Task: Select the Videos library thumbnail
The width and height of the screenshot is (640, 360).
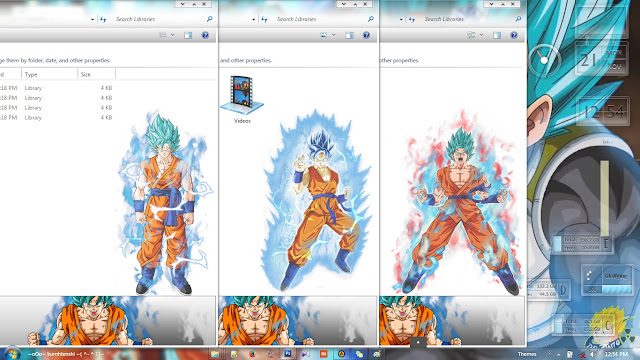Action: pos(242,99)
